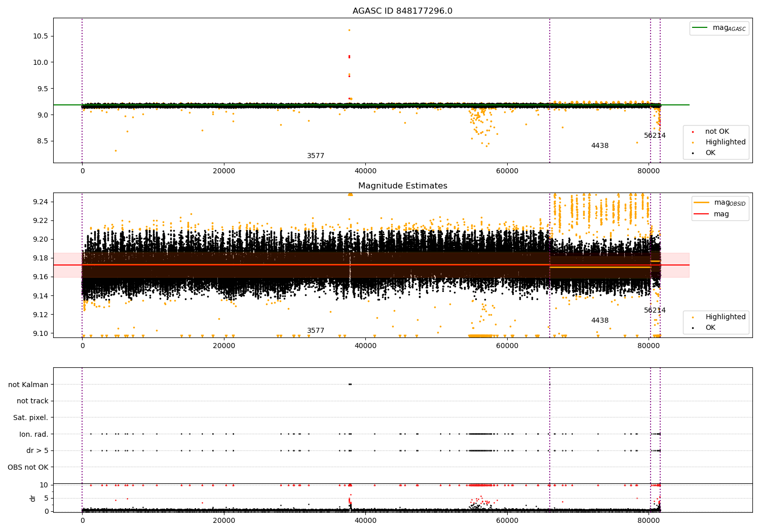
Task: Click the 'Sat. pixel.' row label
Action: tap(31, 418)
